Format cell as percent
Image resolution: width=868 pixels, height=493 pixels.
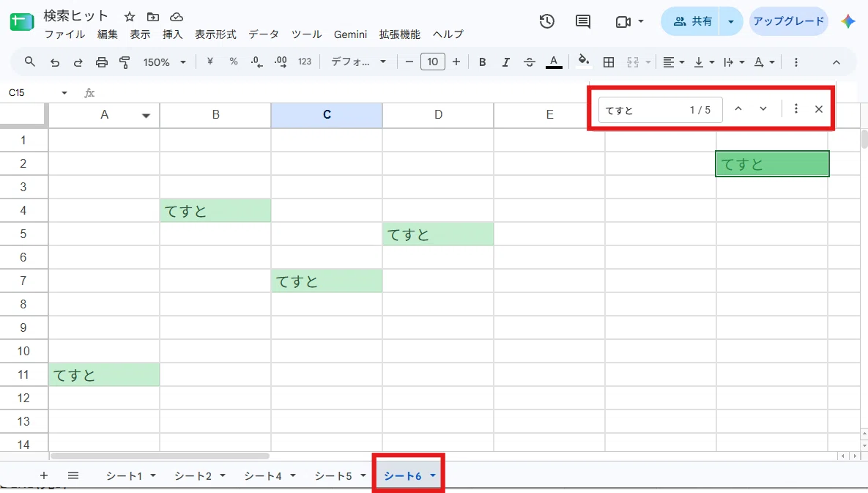point(234,62)
